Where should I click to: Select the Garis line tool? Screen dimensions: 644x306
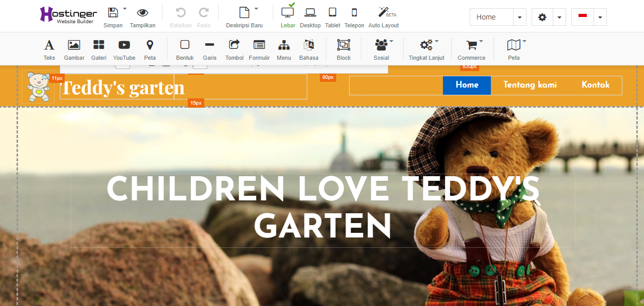(209, 49)
